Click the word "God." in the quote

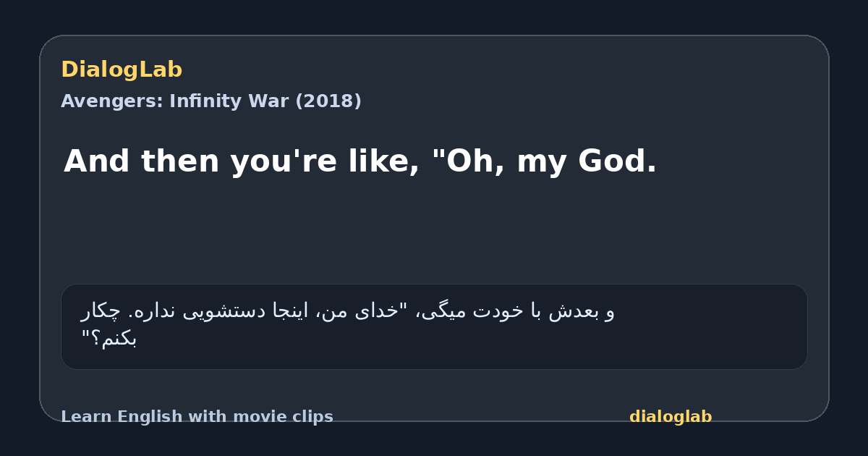pyautogui.click(x=617, y=161)
